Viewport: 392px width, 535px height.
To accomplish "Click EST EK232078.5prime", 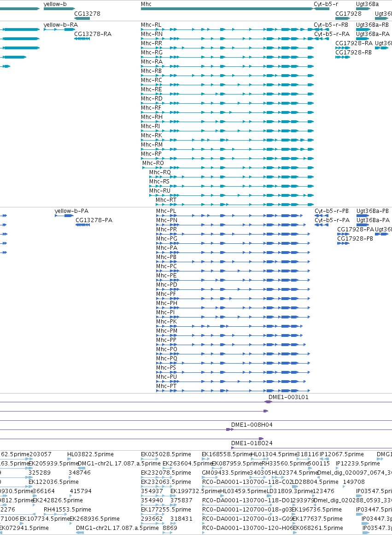I will point(166,473).
